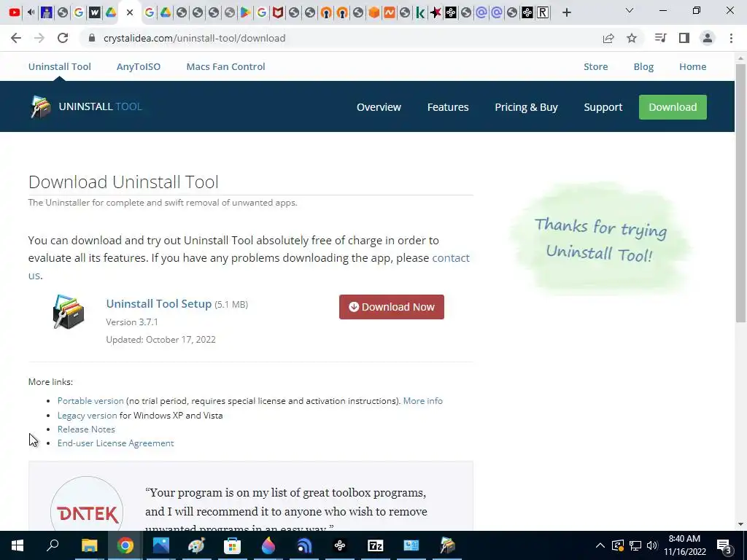The height and width of the screenshot is (560, 747).
Task: Open the Uninstall Tool Setup link
Action: (158, 304)
